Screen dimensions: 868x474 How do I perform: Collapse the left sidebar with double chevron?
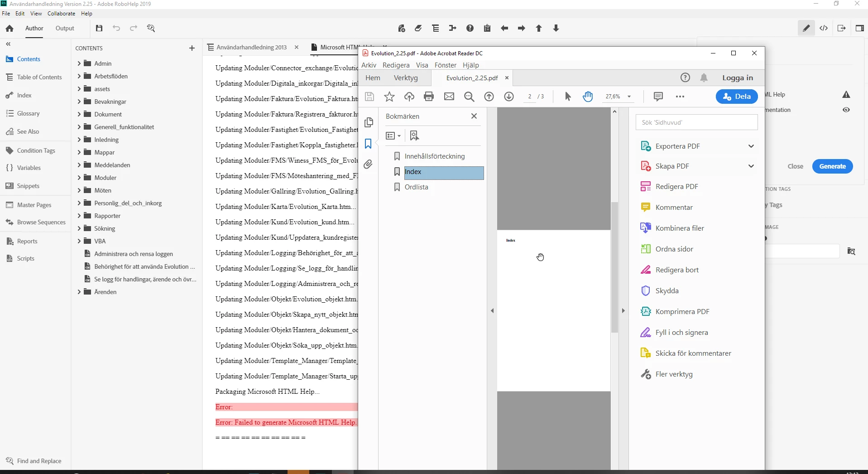click(x=8, y=44)
